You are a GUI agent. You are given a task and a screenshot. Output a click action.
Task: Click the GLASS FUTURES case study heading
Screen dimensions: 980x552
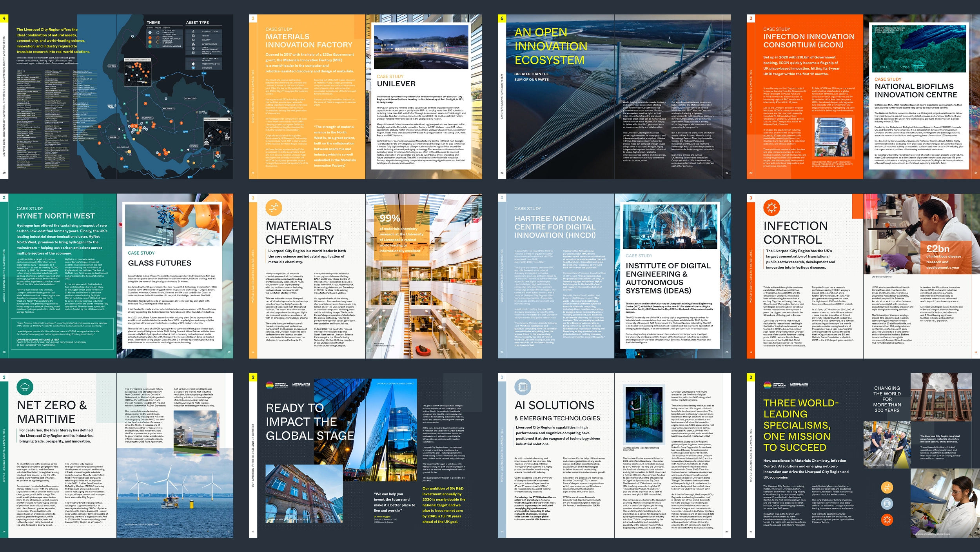click(x=160, y=263)
